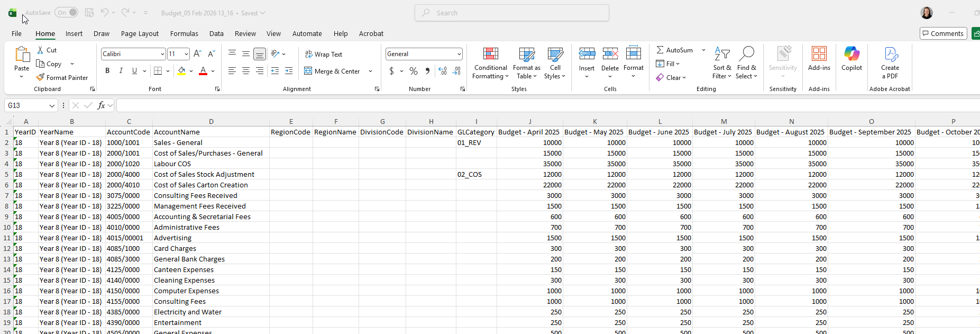Expand the General number format dropdown
This screenshot has height=334, width=980.
tap(459, 54)
